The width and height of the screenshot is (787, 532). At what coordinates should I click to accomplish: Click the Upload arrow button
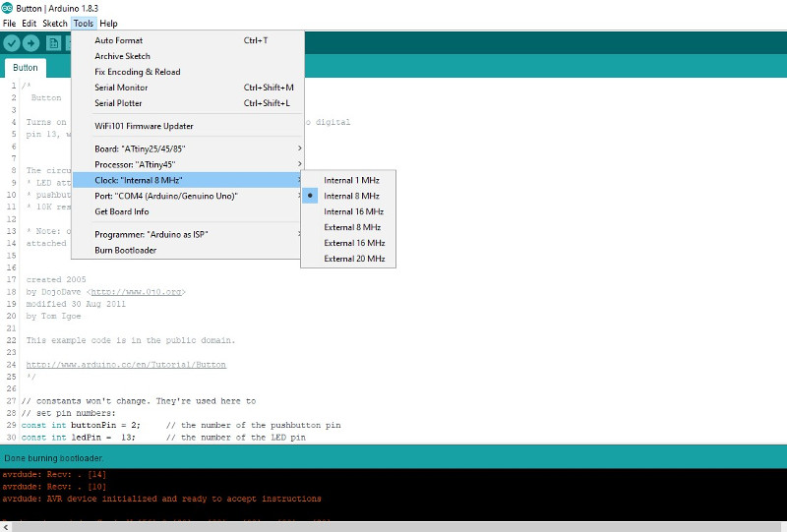point(31,43)
